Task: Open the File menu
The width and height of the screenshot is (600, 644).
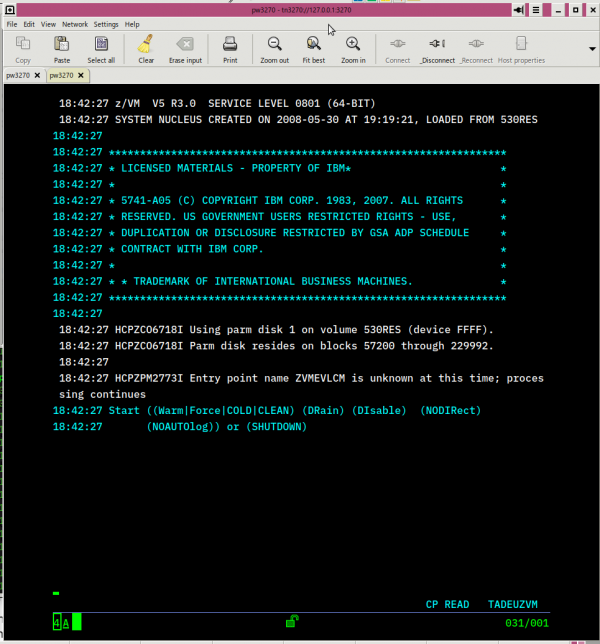Action: pos(12,24)
